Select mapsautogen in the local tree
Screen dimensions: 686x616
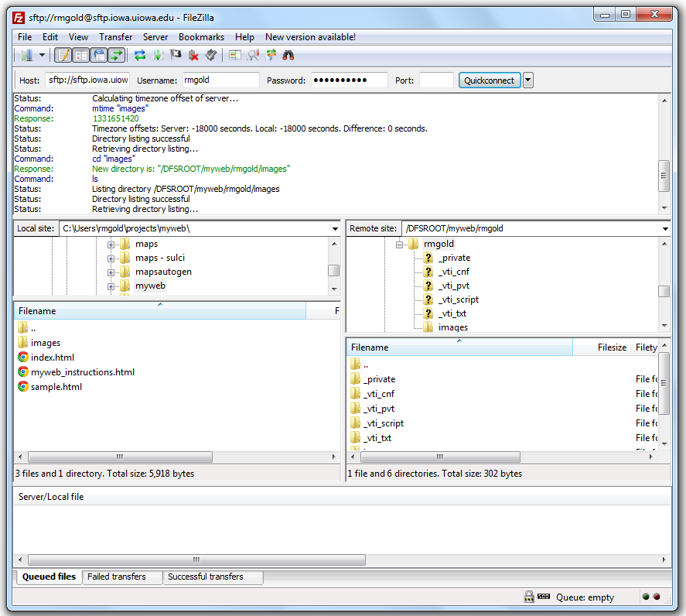point(163,272)
